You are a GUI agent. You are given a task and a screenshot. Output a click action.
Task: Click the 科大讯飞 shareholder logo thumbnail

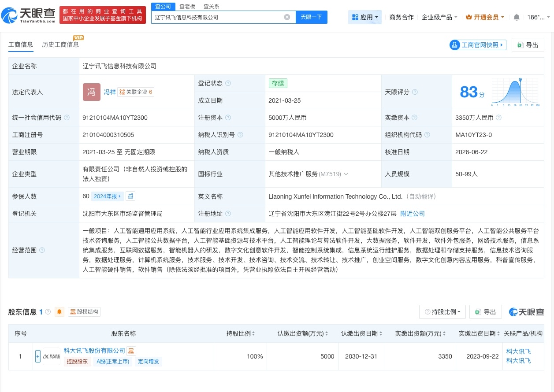pyautogui.click(x=52, y=356)
